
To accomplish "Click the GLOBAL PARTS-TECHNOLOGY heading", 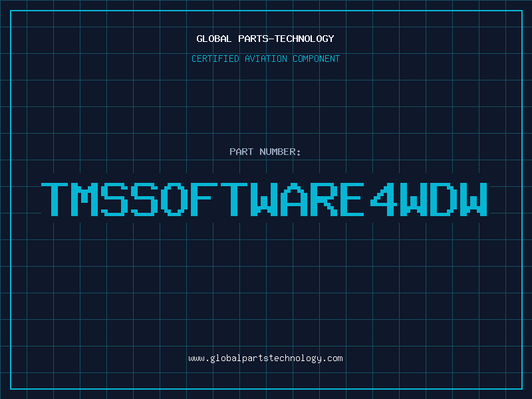I will tap(265, 39).
